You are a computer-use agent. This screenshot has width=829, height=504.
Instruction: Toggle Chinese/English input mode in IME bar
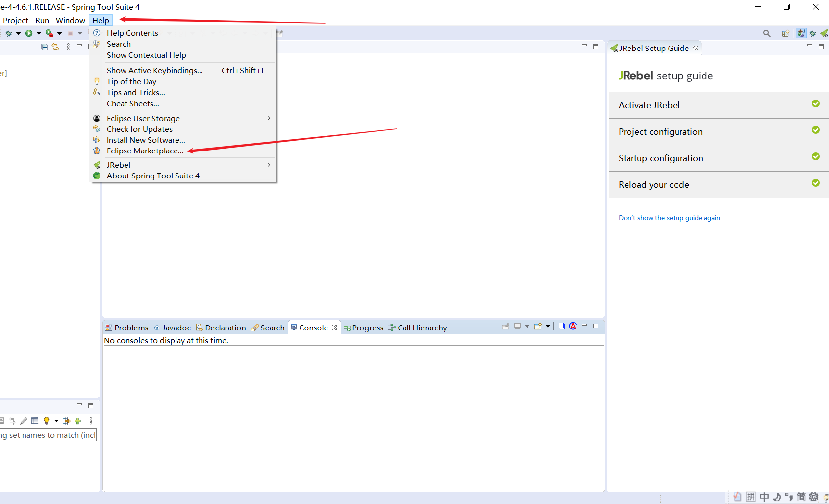(764, 497)
